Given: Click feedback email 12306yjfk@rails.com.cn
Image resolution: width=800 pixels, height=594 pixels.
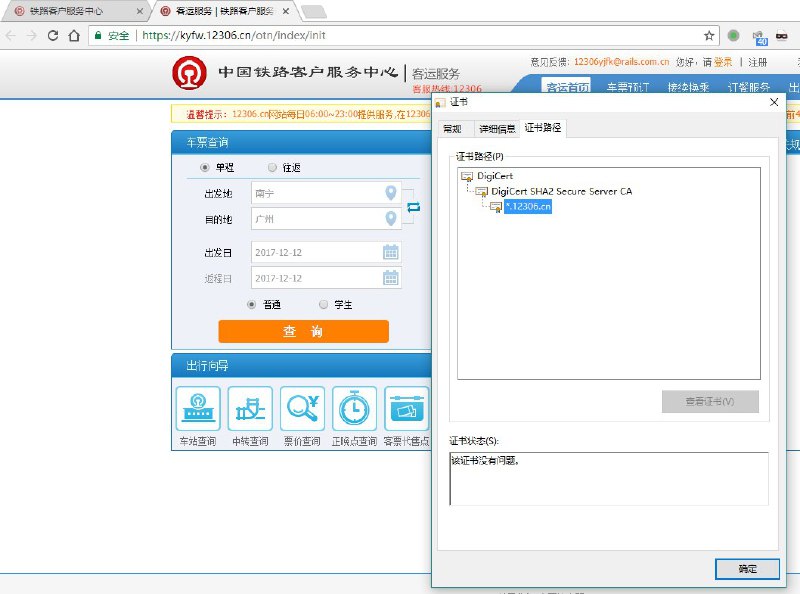Looking at the screenshot, I should [621, 62].
